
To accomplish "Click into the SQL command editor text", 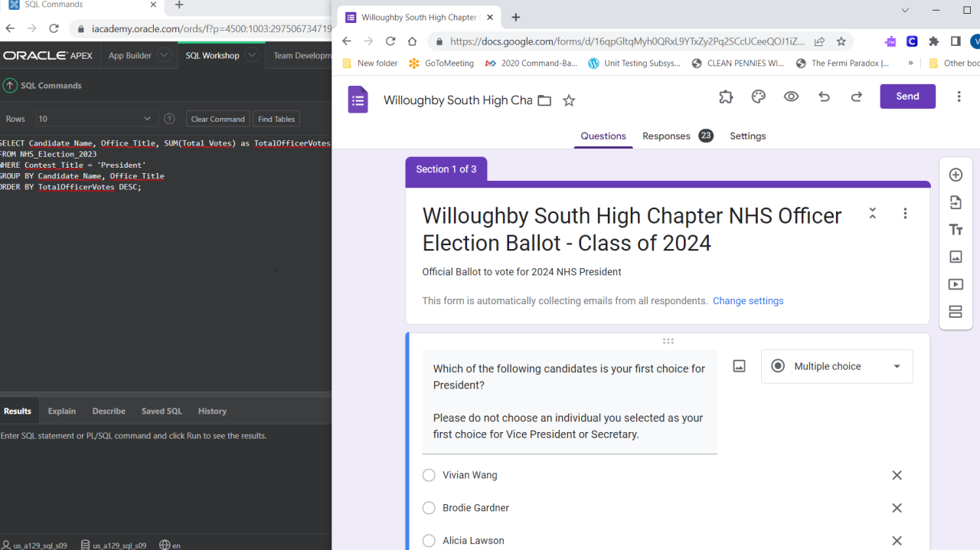I will [165, 165].
